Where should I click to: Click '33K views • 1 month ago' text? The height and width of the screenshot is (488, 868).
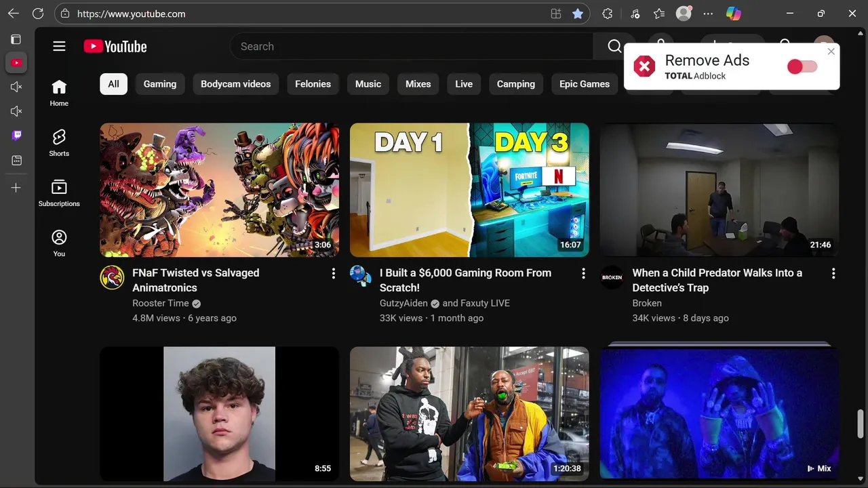click(432, 318)
